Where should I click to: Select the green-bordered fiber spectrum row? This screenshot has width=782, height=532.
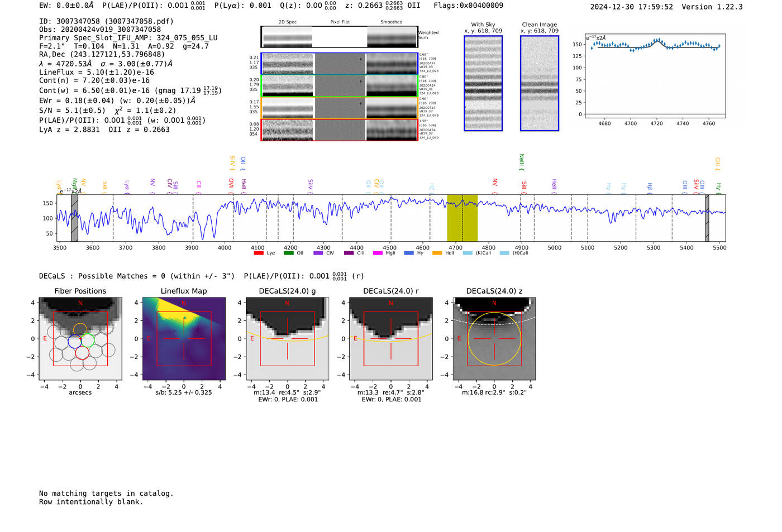339,86
